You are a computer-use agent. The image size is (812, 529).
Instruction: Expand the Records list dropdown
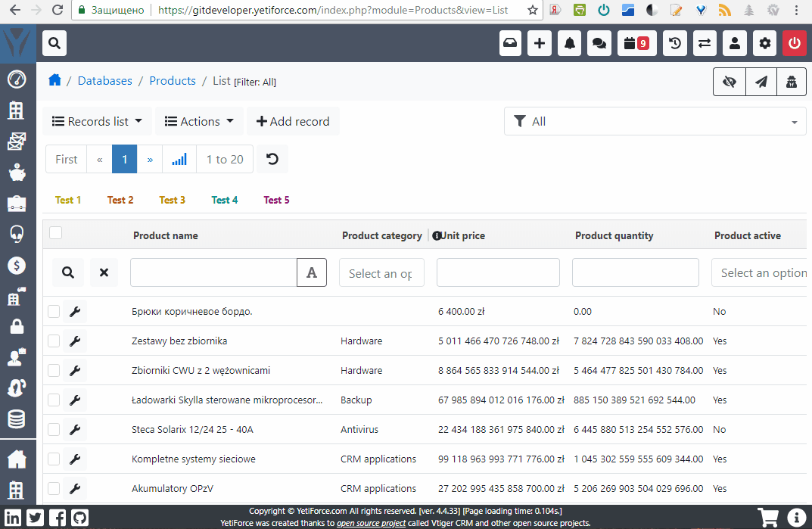click(x=97, y=121)
